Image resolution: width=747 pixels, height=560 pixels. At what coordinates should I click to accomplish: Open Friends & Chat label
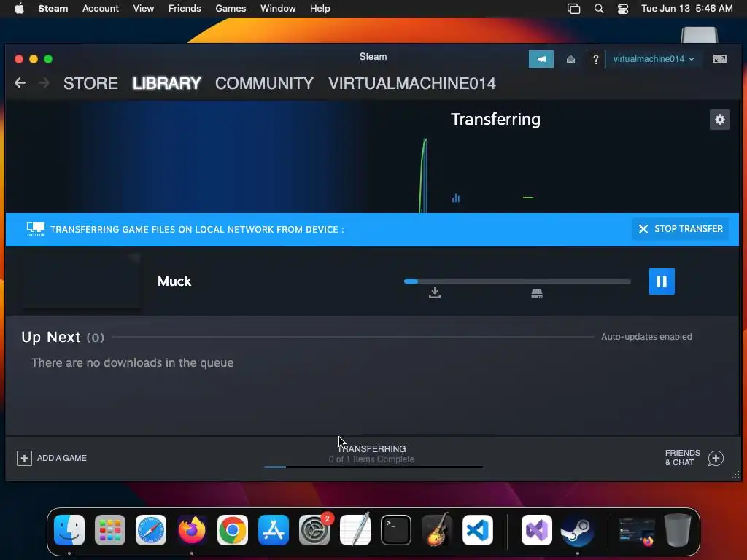pos(682,458)
